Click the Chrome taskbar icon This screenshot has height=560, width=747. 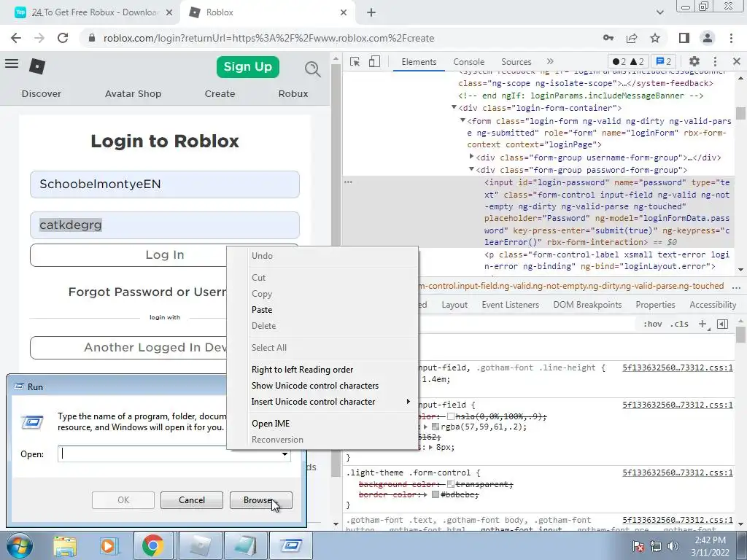152,545
